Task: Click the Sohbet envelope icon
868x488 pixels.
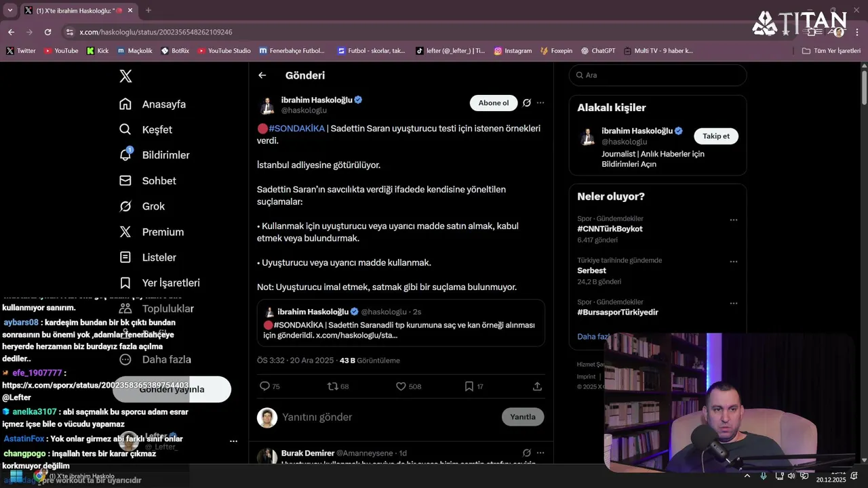Action: (125, 181)
